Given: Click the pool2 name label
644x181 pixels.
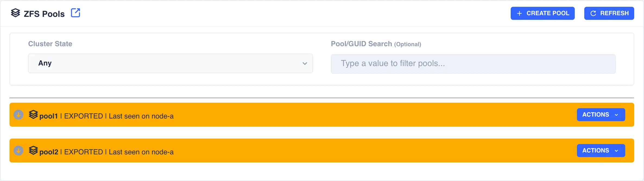Looking at the screenshot, I should click(x=49, y=152).
